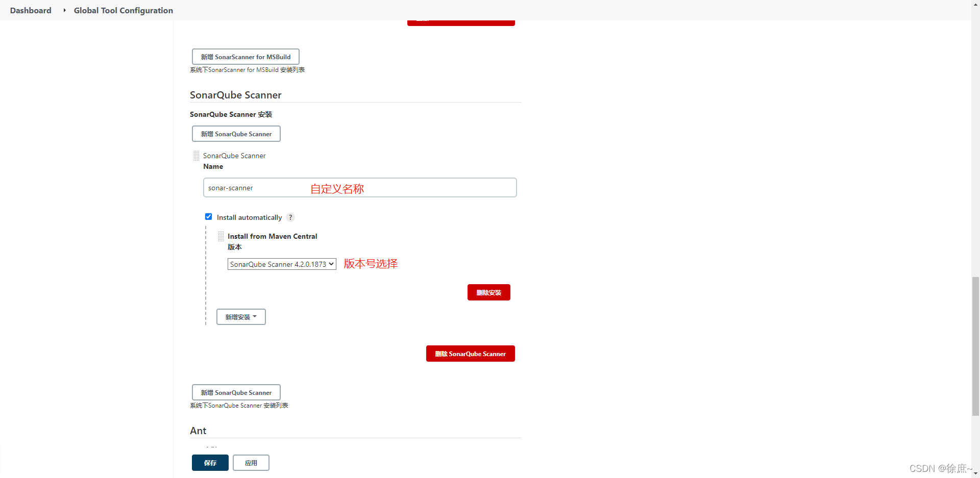Click the red 删除安装 button
980x478 pixels.
click(x=489, y=292)
